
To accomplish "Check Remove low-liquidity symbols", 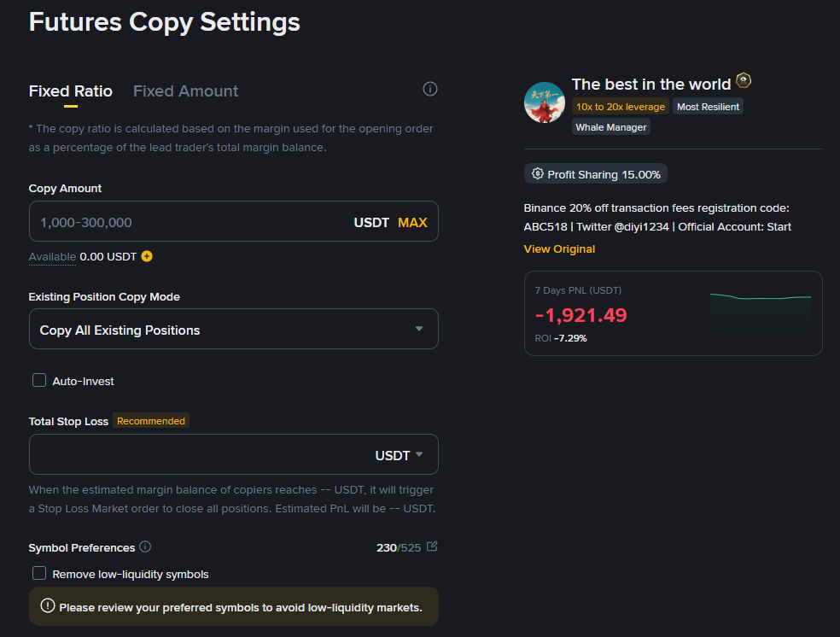I will [x=38, y=574].
